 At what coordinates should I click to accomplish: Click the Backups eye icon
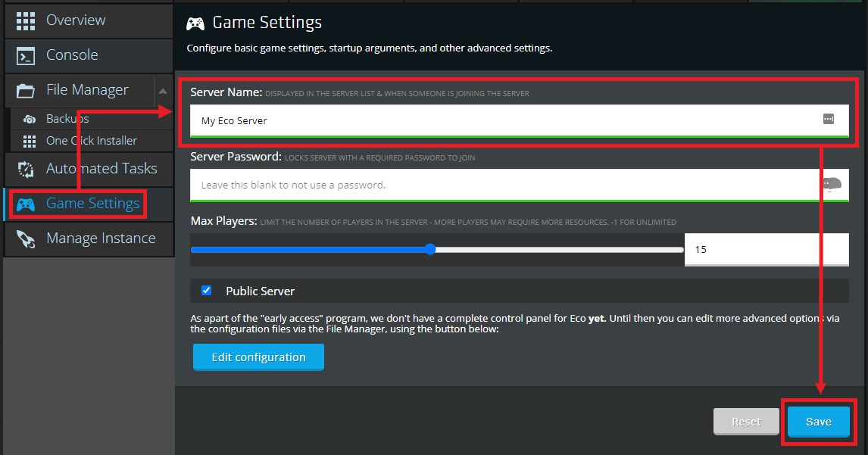pos(28,118)
